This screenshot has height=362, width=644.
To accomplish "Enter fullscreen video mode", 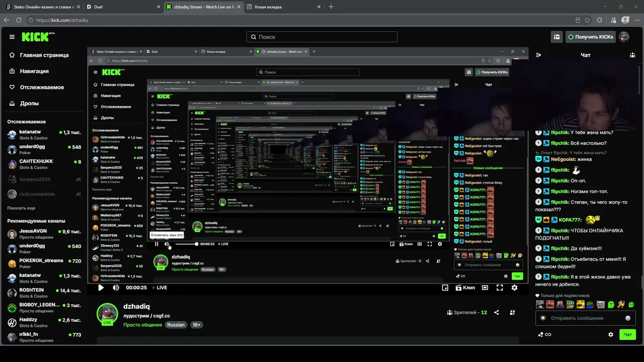I will pyautogui.click(x=500, y=288).
